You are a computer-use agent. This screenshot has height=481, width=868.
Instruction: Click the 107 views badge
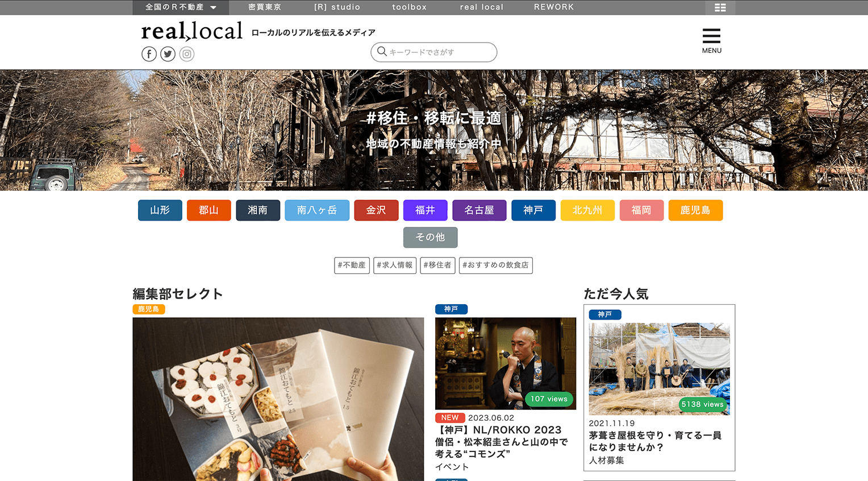click(x=549, y=399)
